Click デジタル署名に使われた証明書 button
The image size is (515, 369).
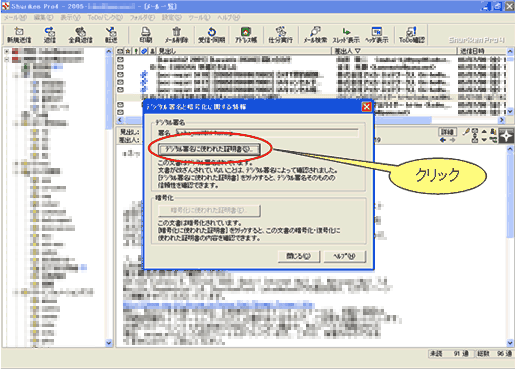pos(209,149)
